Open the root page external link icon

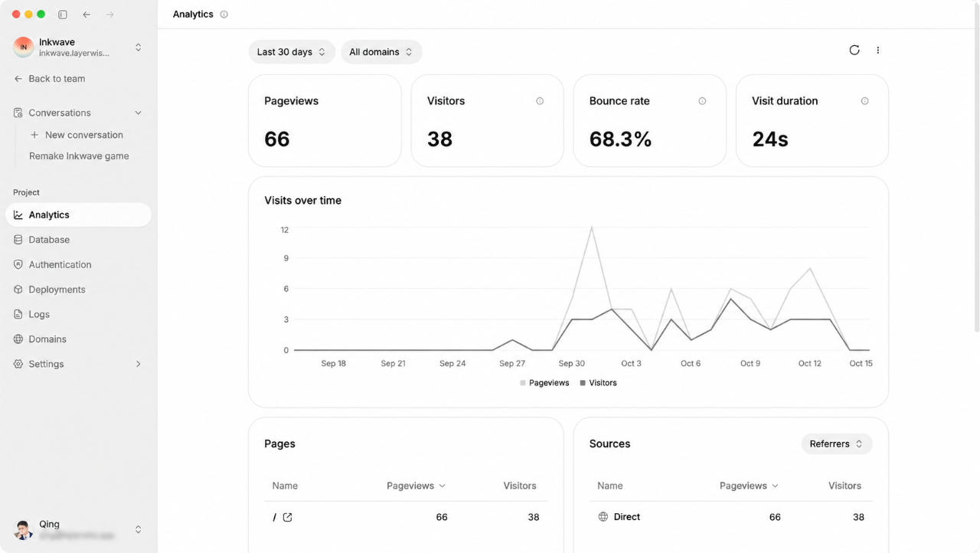pos(288,517)
